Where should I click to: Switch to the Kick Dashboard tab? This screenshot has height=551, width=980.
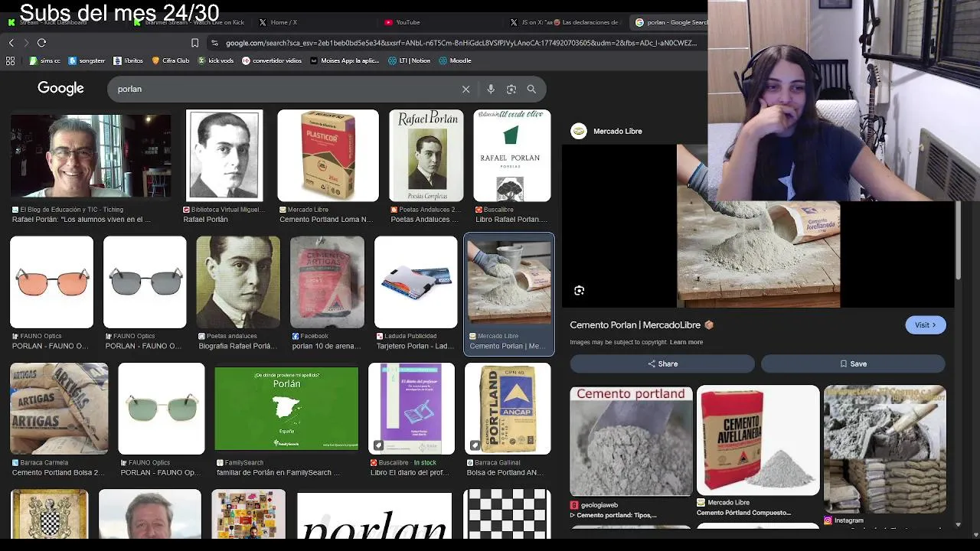coord(47,22)
